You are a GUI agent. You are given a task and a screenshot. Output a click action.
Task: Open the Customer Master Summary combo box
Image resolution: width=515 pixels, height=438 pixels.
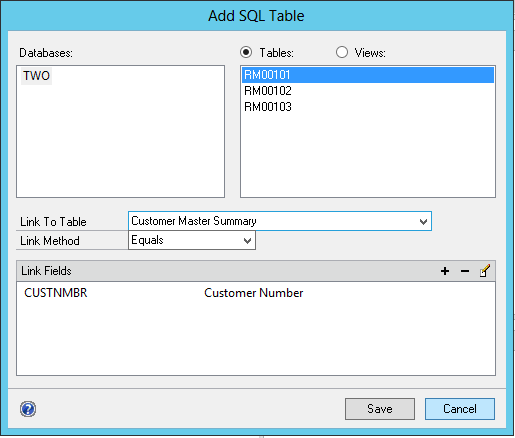tap(280, 221)
